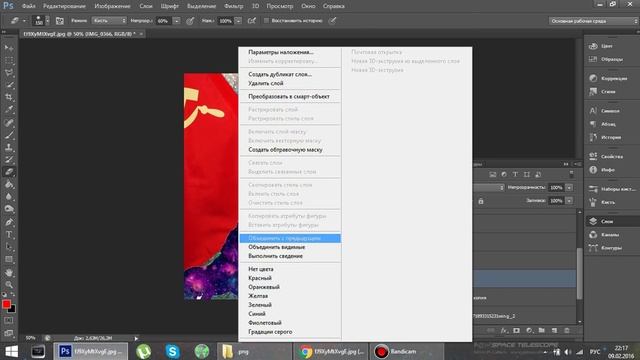Select the Horizontal Type tool

click(9, 235)
